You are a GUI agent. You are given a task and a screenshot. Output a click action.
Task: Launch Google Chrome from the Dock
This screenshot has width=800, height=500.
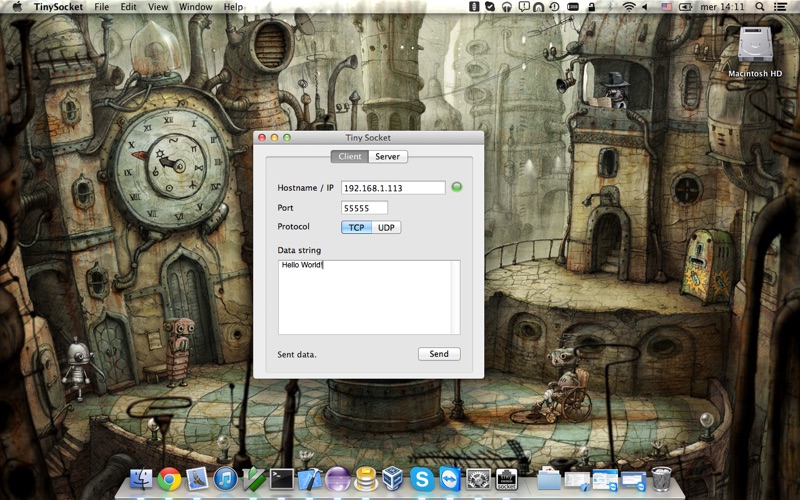coord(169,480)
